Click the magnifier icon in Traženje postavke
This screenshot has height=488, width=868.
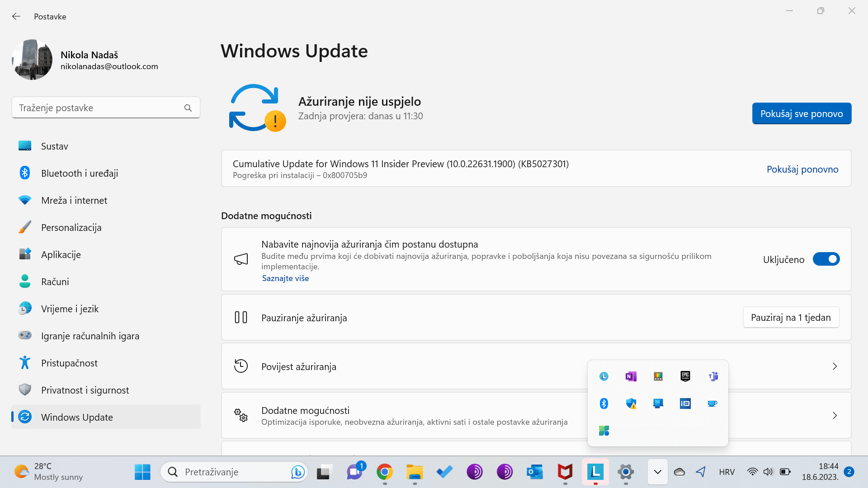pos(188,108)
